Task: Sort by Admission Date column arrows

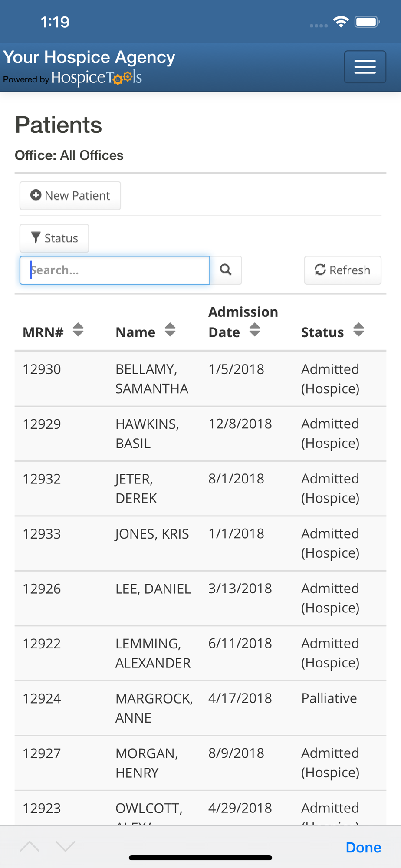Action: coord(255,330)
